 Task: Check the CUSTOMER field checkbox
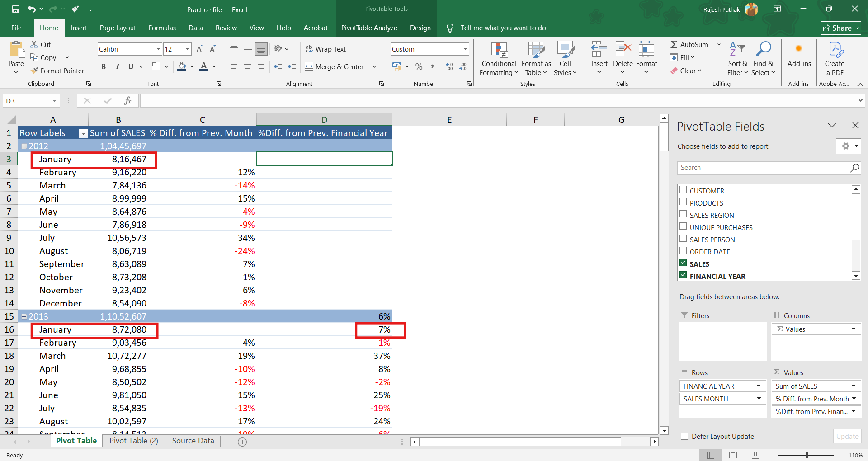(683, 190)
